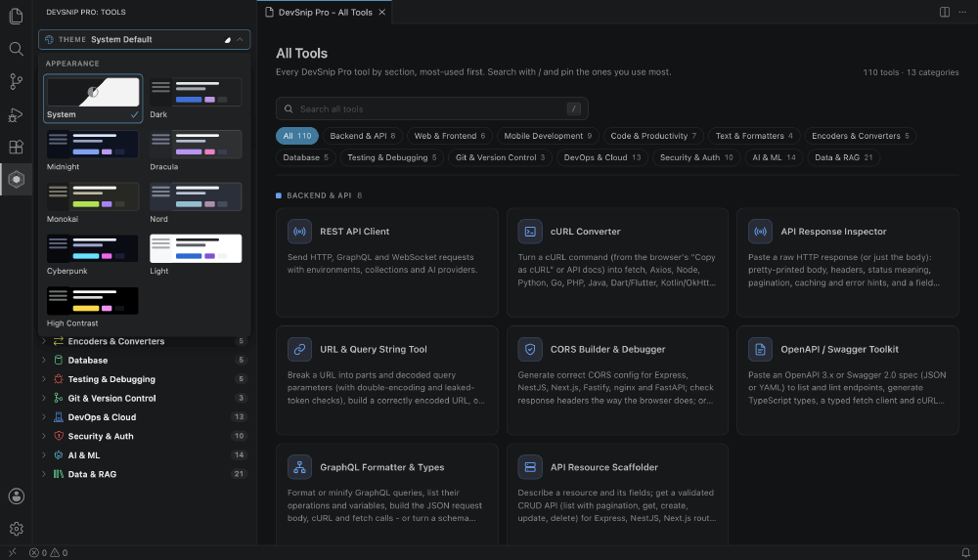This screenshot has width=978, height=560.
Task: Expand the Git & Version Control section
Action: pos(145,398)
